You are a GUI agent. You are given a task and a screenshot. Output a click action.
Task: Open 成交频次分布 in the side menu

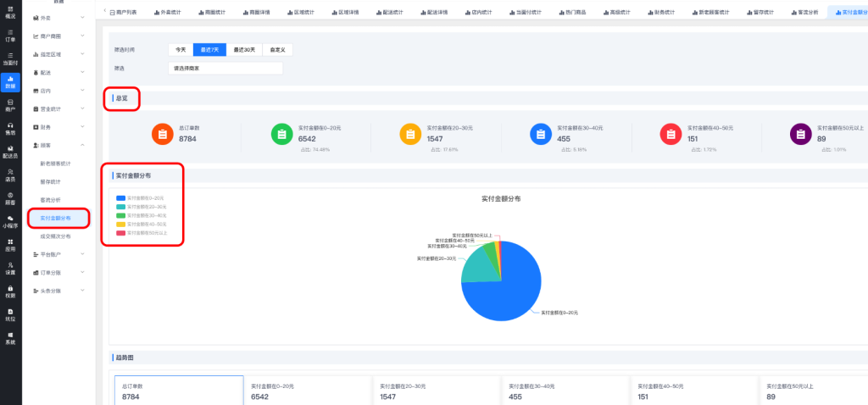(x=56, y=236)
